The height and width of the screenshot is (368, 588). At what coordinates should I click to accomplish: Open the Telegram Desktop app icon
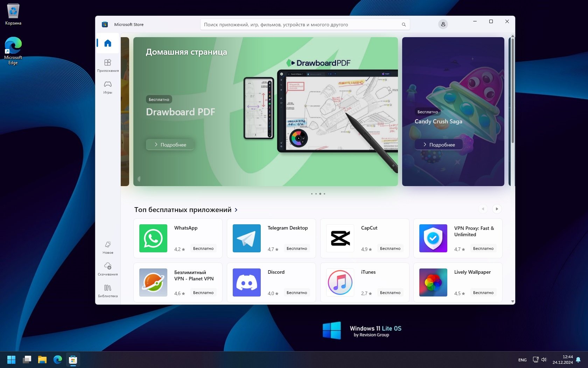click(x=247, y=238)
